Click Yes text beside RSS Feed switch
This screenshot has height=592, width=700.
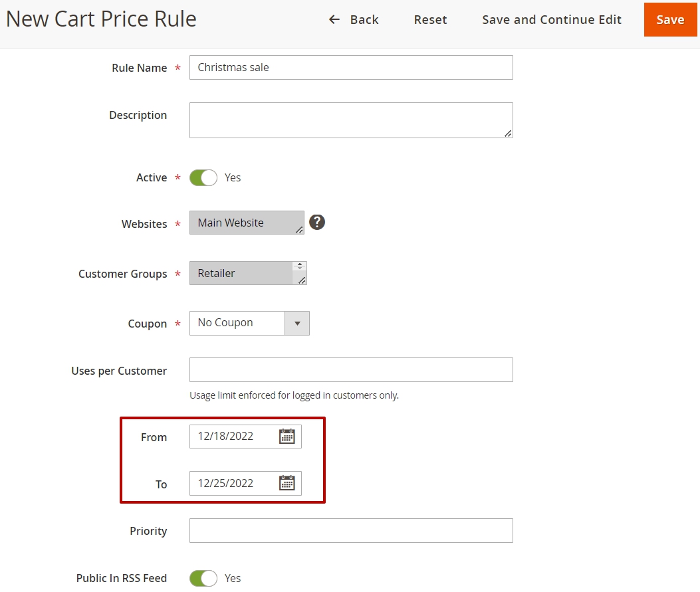(233, 578)
